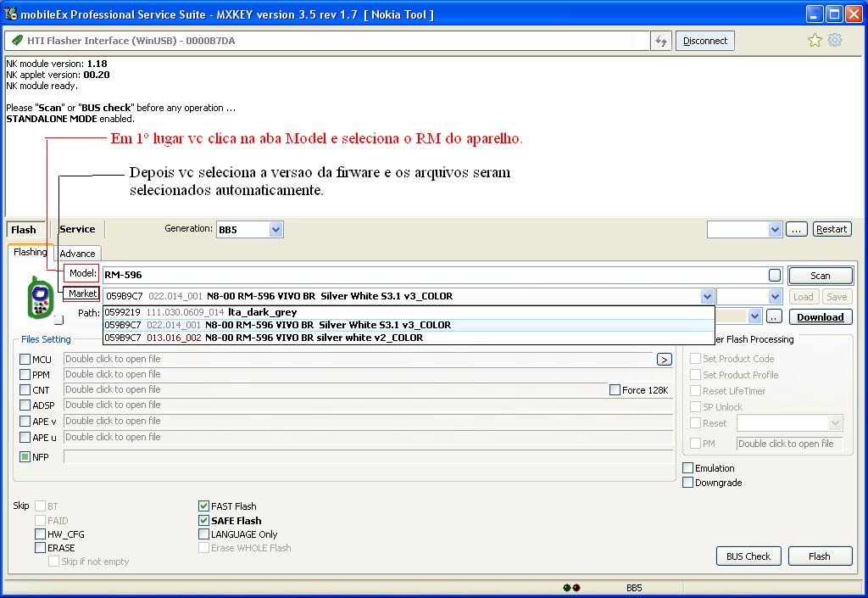Enable the Downgrade checkbox
The width and height of the screenshot is (868, 598).
tap(688, 483)
